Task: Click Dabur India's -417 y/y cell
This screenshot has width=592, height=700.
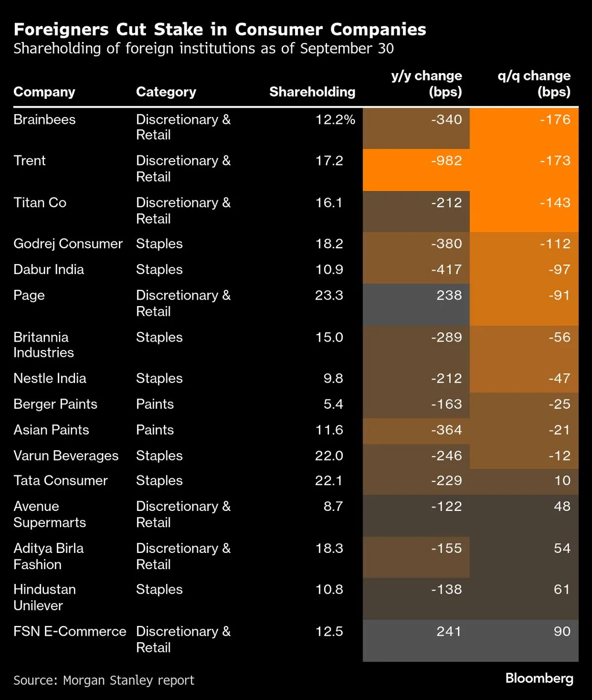Action: pos(446,270)
